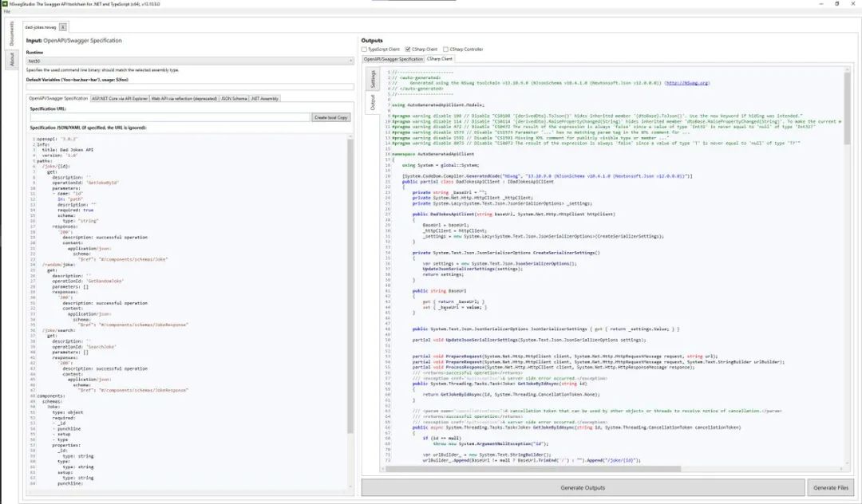Select the ASP.NET Core via API Explorer tab
Screen dimensions: 862x504
120,98
